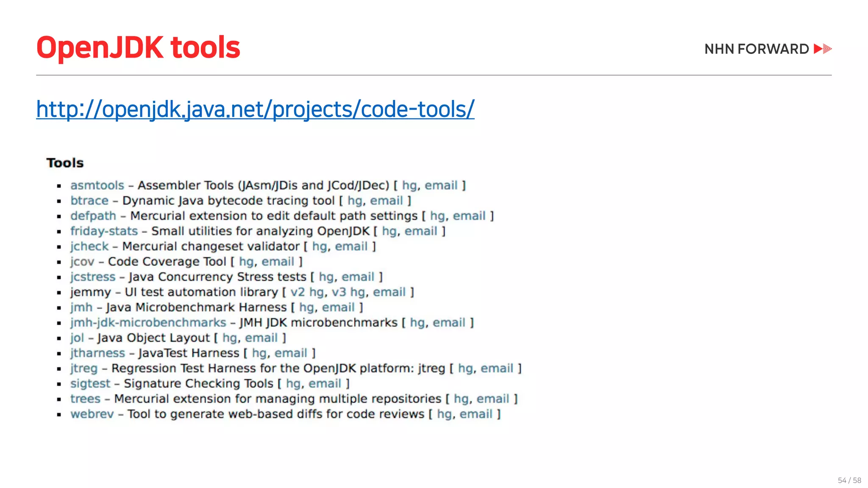
Task: Open the openjdk.java.net code-tools URL
Action: pos(255,109)
